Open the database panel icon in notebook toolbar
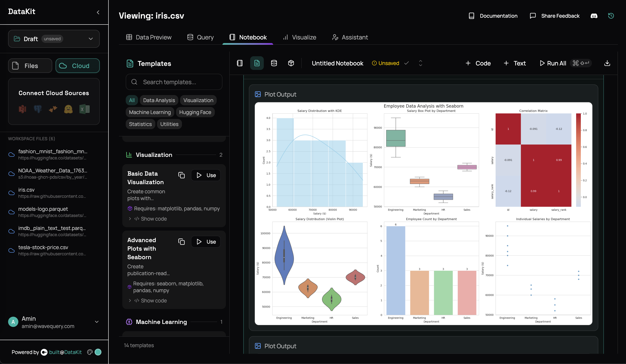 [x=274, y=63]
